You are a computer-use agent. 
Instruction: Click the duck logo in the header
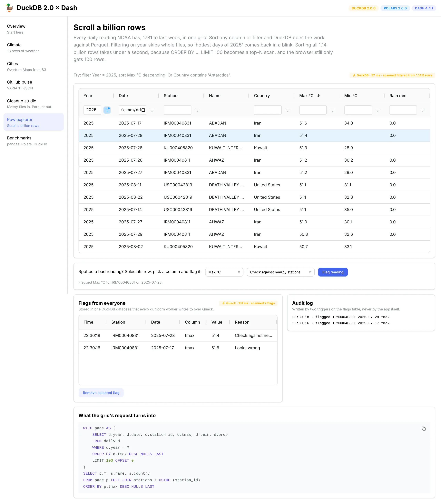[9, 8]
